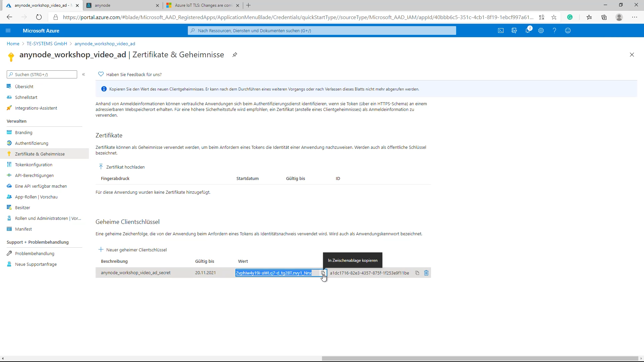
Task: Copy the secret ID to clipboard
Action: [x=417, y=273]
